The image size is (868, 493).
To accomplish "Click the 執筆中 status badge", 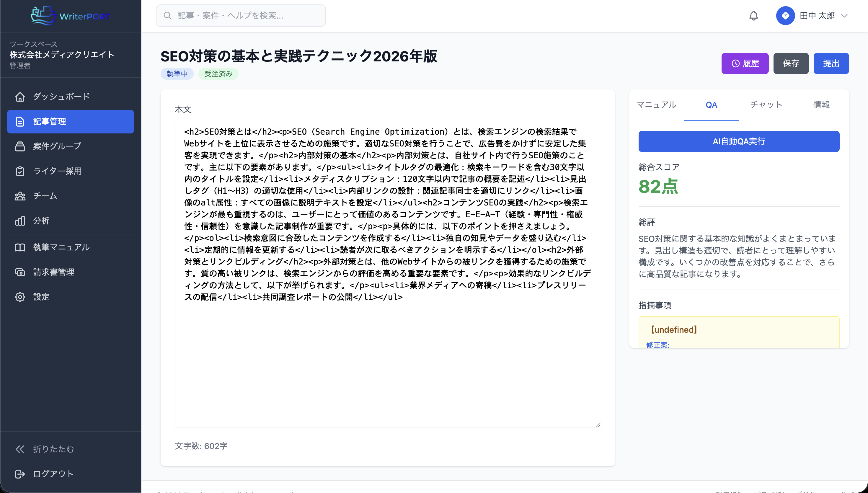I will (177, 74).
